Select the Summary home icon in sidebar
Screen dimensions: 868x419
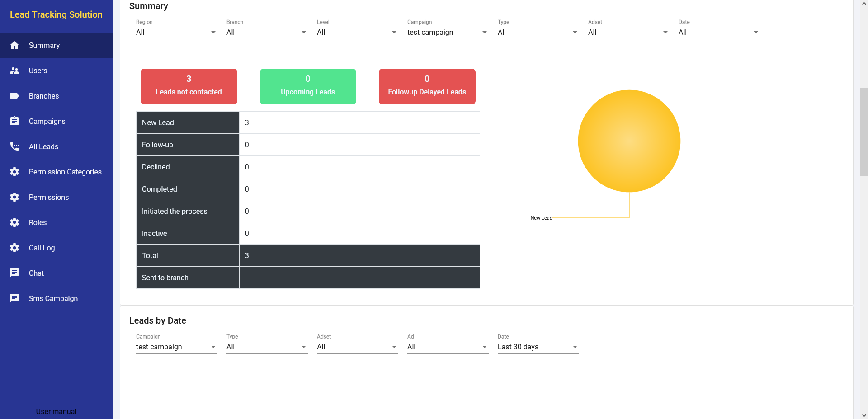[14, 45]
